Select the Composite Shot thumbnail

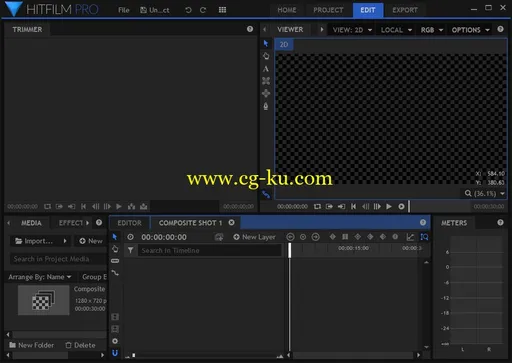tap(44, 300)
